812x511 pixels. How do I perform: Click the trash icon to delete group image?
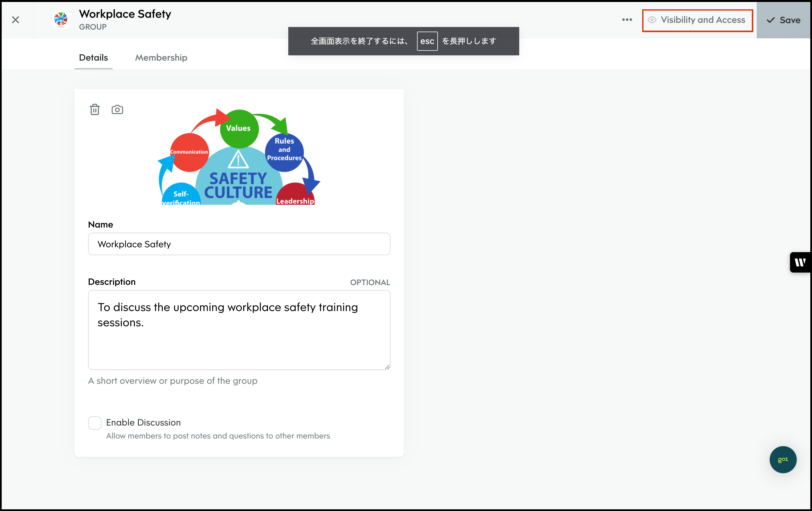95,109
